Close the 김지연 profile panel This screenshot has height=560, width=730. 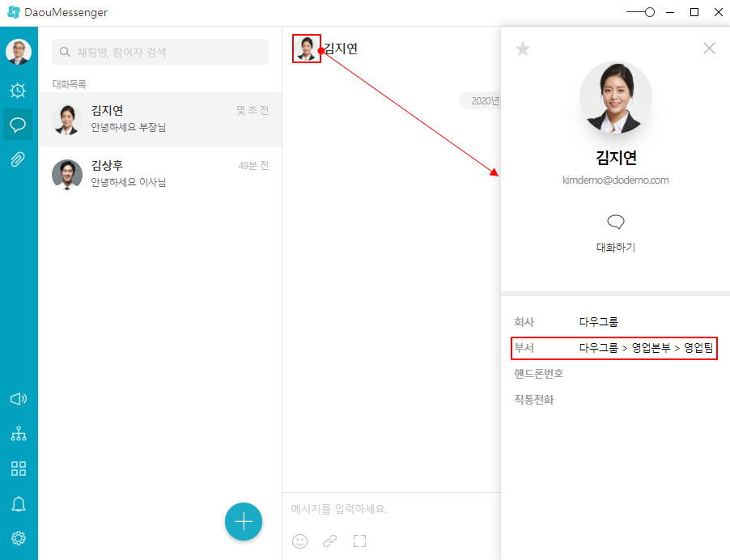(x=709, y=49)
